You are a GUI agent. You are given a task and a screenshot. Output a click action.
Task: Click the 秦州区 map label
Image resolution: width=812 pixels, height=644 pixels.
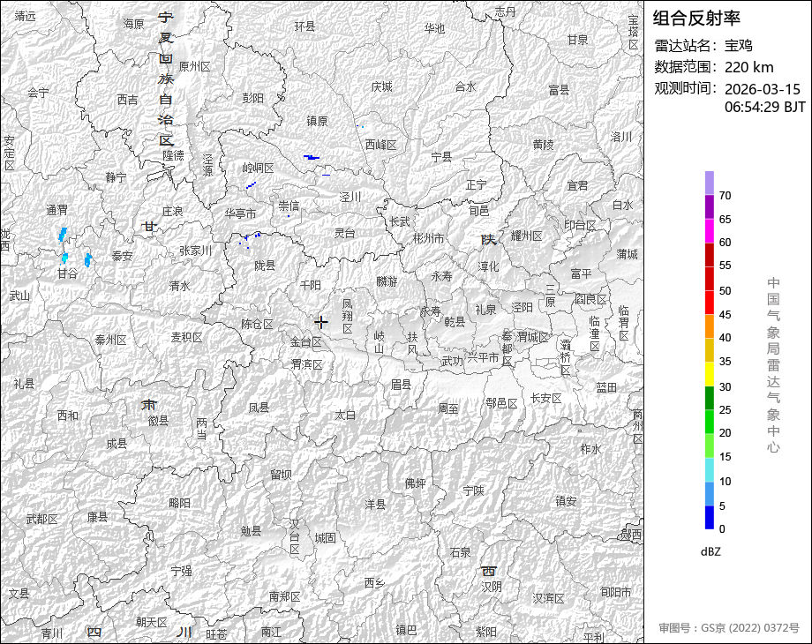pos(111,341)
